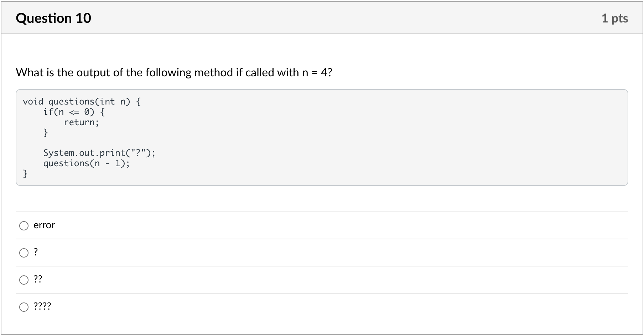Select the 'error' radio button
The image size is (644, 336).
click(x=24, y=226)
